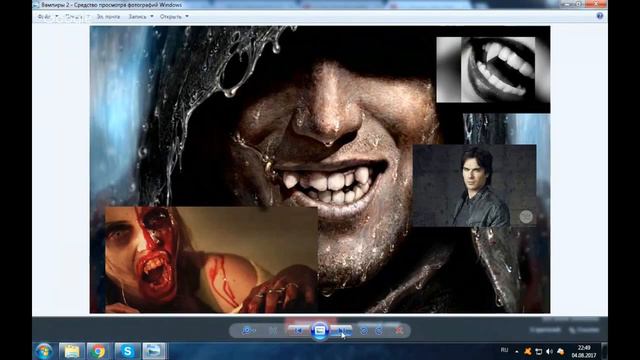Choose Эл. почта in toolbar
This screenshot has height=360, width=640.
point(108,17)
